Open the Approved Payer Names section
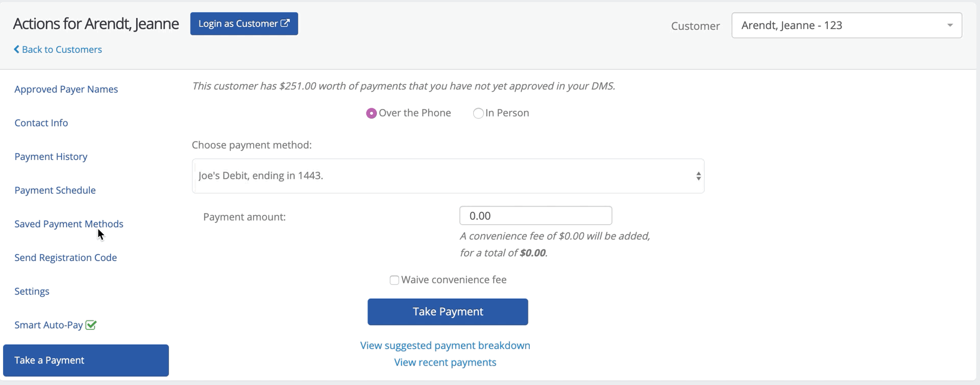Screen dimensions: 980x385 click(66, 89)
